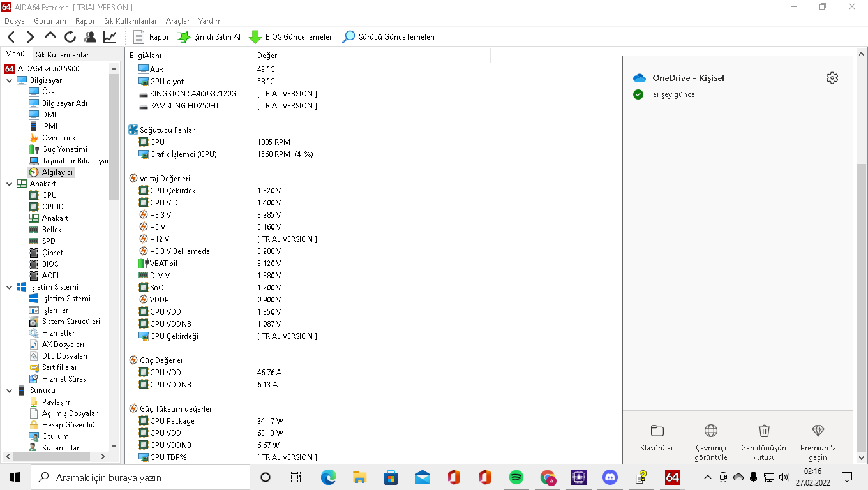This screenshot has height=490, width=868.
Task: Go forward with the right arrow toolbar icon
Action: coord(31,37)
